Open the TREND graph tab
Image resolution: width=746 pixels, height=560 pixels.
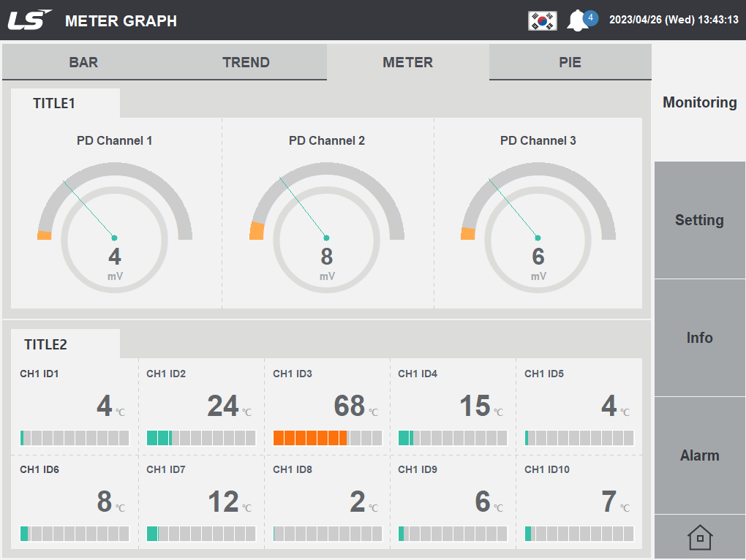246,62
